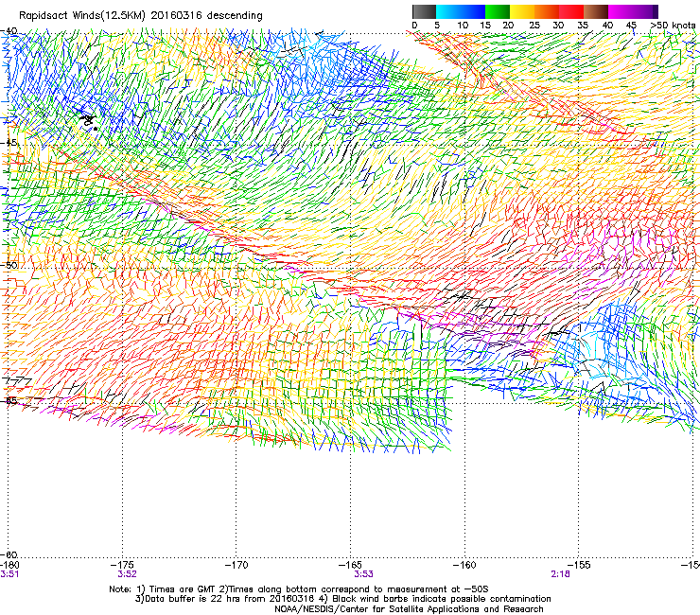Click the '-60' latitude axis label

9,554
